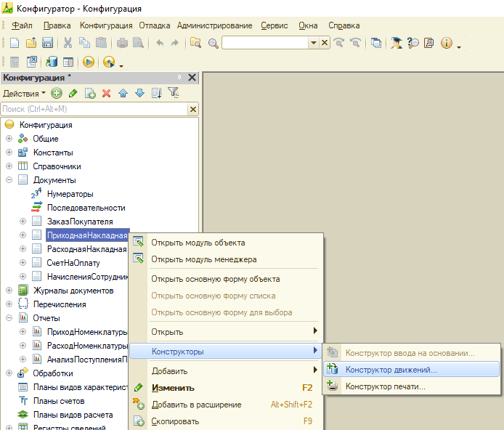
Task: Click the Cut scissors icon
Action: [x=68, y=43]
